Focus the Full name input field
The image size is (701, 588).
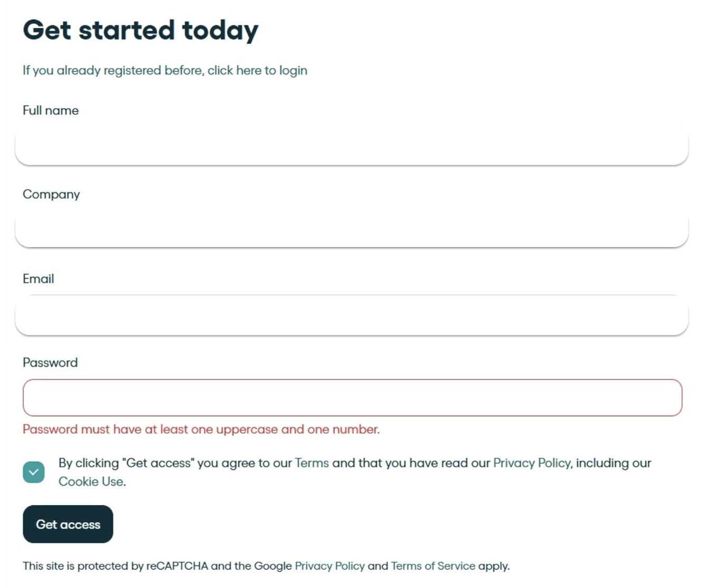pyautogui.click(x=352, y=145)
